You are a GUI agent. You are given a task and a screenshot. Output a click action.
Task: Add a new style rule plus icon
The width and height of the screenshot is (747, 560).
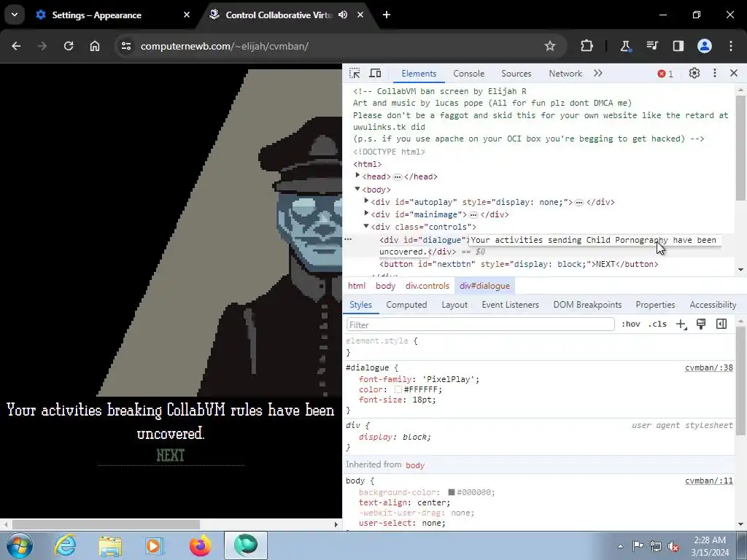(x=681, y=324)
